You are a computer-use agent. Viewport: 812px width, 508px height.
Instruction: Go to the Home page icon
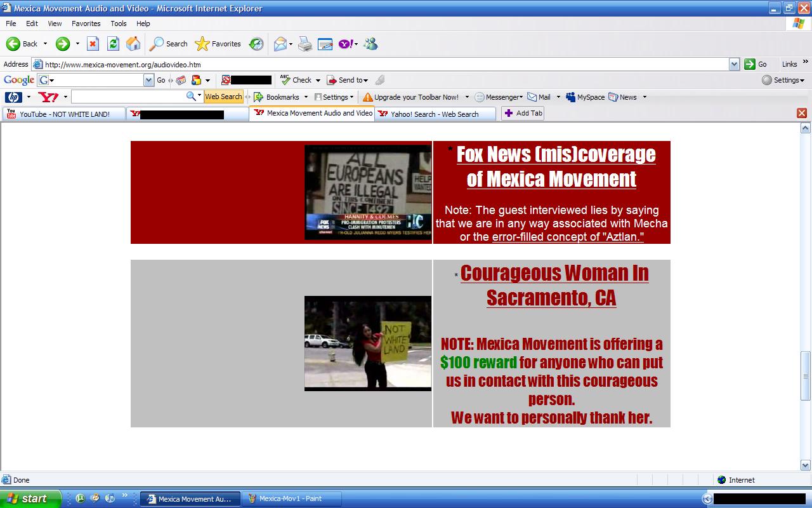[133, 44]
